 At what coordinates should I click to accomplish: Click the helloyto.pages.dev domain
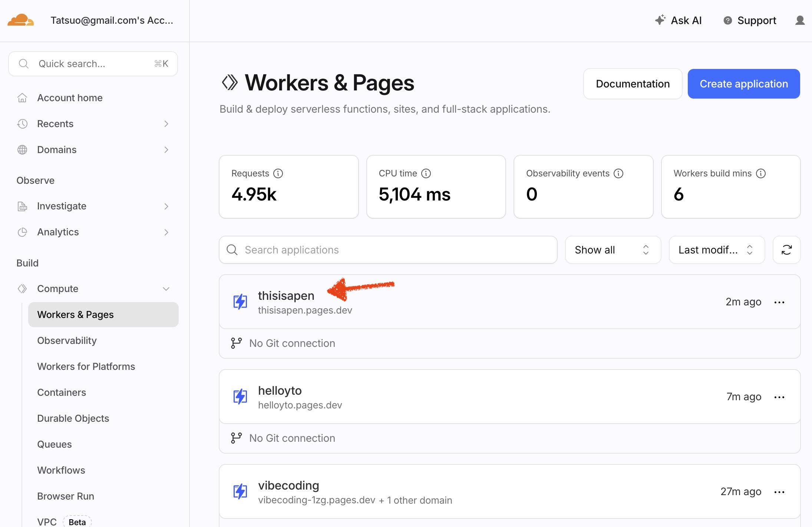coord(300,405)
